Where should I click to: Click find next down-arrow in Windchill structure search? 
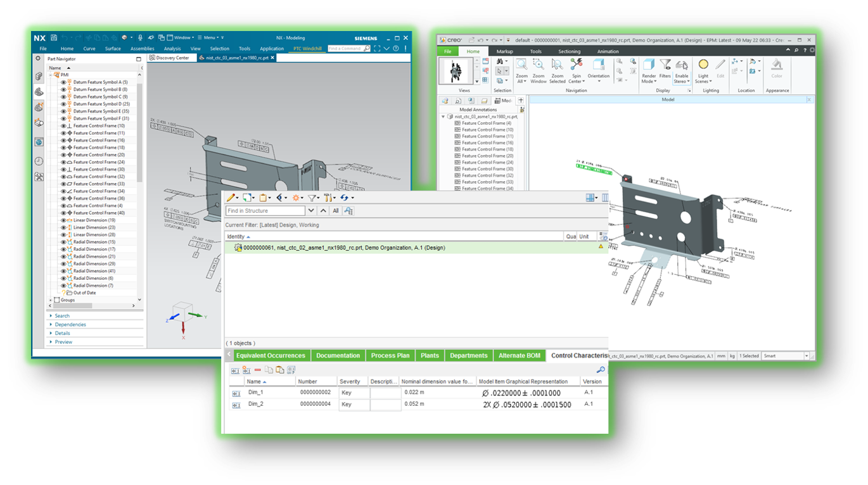[311, 211]
